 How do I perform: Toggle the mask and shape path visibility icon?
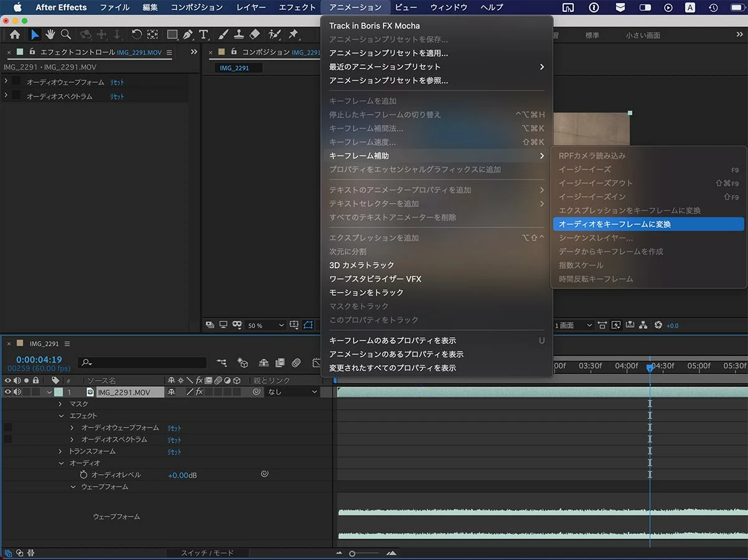coord(309,325)
